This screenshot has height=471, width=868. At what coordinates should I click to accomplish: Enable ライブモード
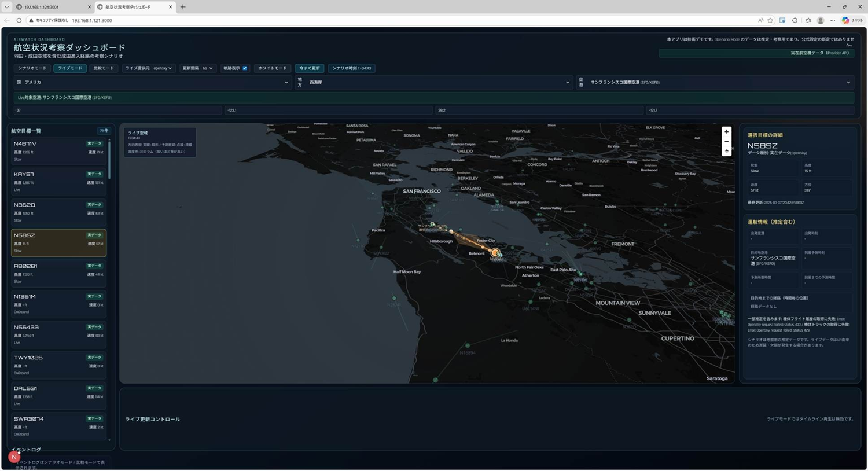70,68
